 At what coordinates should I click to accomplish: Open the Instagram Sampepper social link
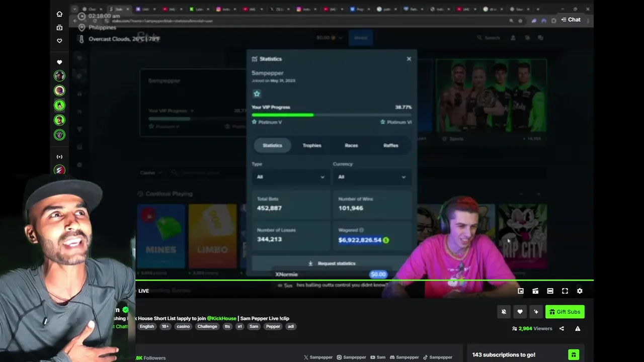pos(352,357)
